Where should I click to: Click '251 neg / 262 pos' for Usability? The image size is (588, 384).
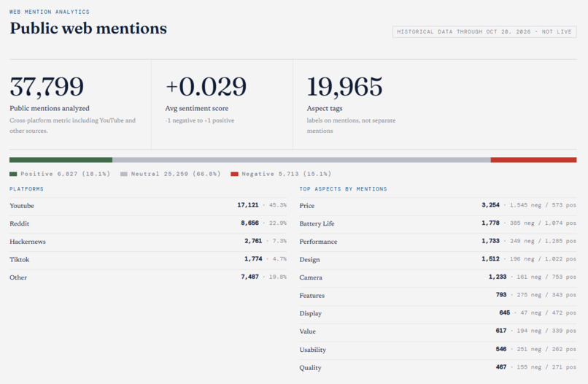coord(546,350)
